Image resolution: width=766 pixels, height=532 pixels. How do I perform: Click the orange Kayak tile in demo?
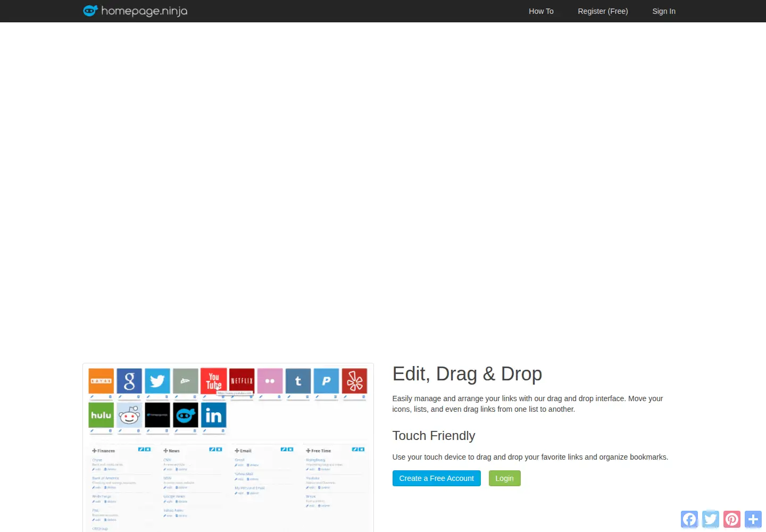point(101,381)
